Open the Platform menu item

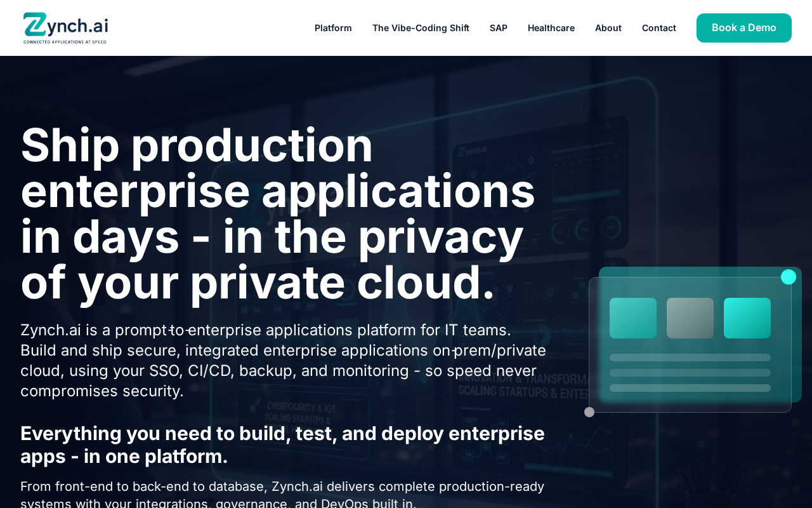coord(333,28)
